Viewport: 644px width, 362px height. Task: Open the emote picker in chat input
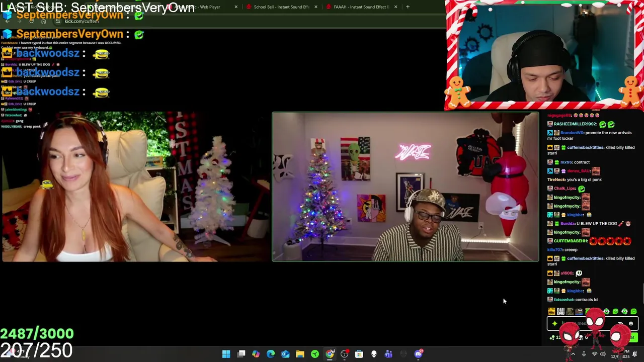631,324
